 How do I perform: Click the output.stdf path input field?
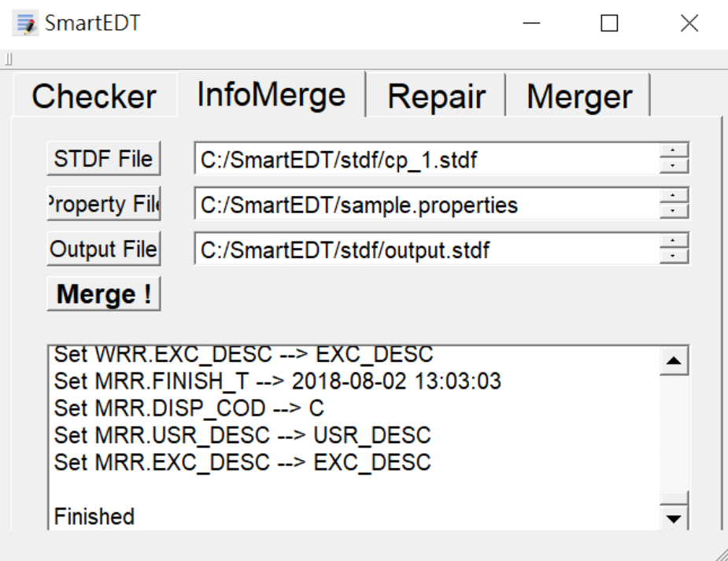pyautogui.click(x=425, y=251)
